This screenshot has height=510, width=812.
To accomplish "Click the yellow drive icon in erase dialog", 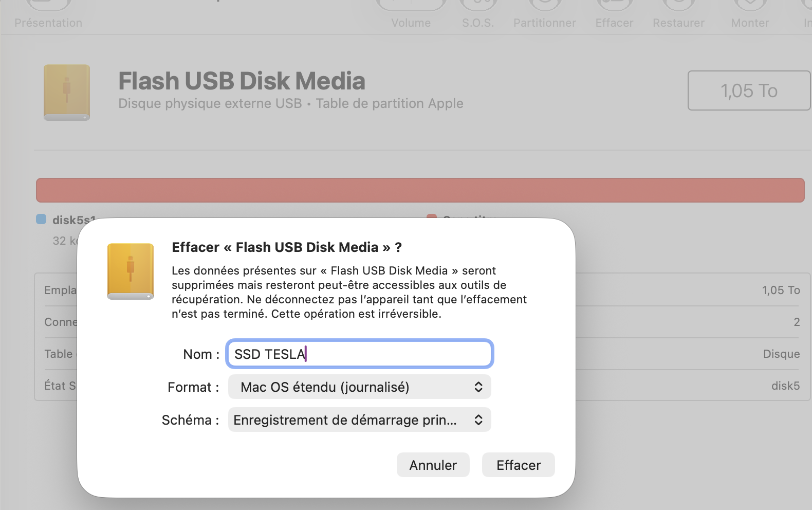I will [x=131, y=271].
